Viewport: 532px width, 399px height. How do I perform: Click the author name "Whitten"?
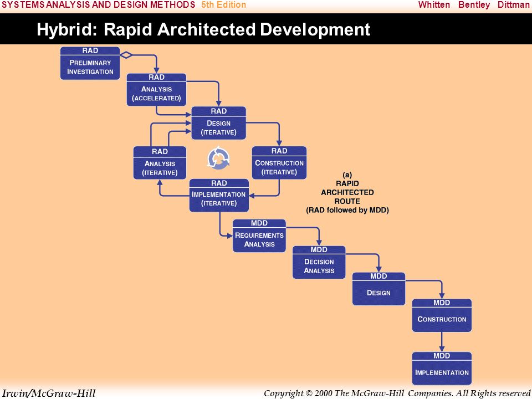[x=434, y=5]
